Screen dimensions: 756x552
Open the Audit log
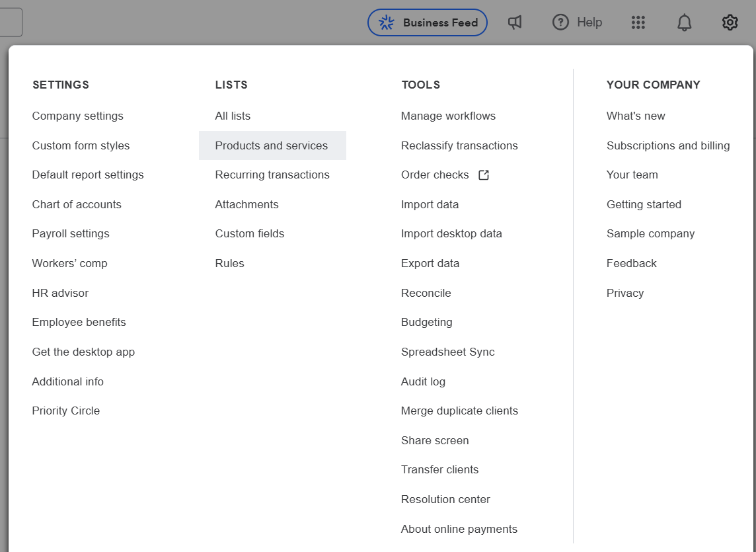423,381
